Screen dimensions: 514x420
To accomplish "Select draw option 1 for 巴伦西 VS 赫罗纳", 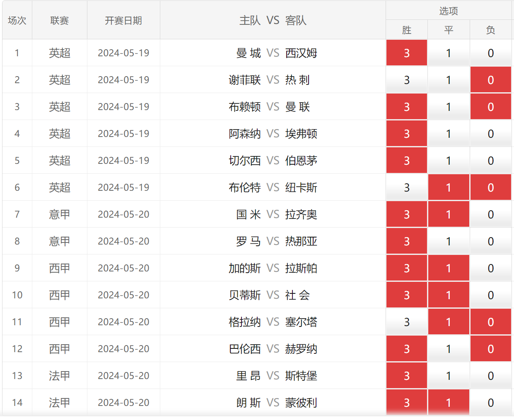I will pyautogui.click(x=449, y=349).
